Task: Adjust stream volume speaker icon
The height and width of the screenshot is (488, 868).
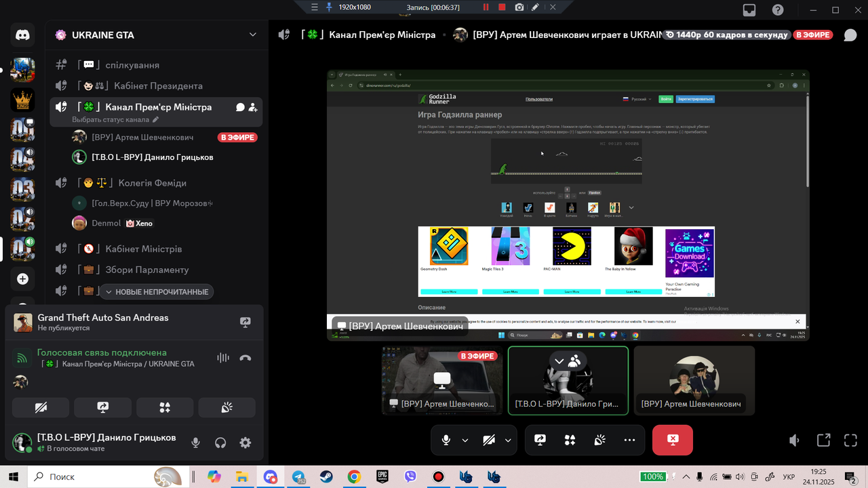Action: (795, 441)
